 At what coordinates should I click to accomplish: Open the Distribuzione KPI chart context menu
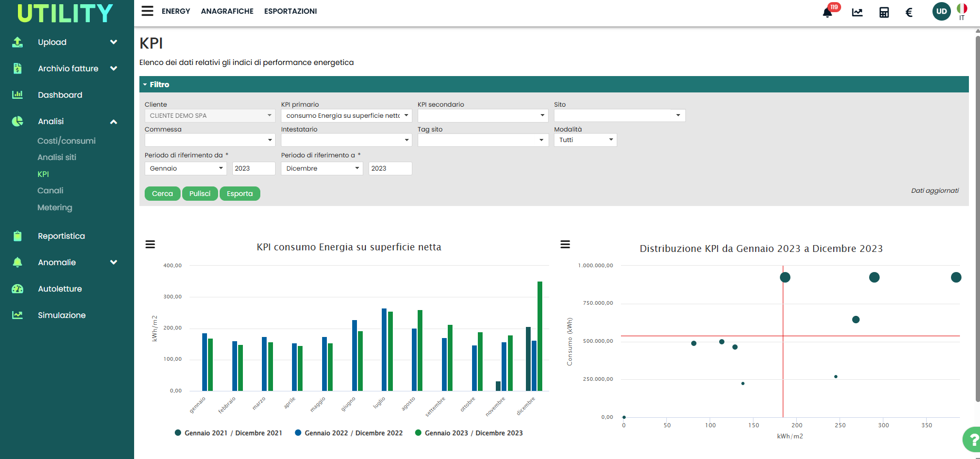click(565, 245)
